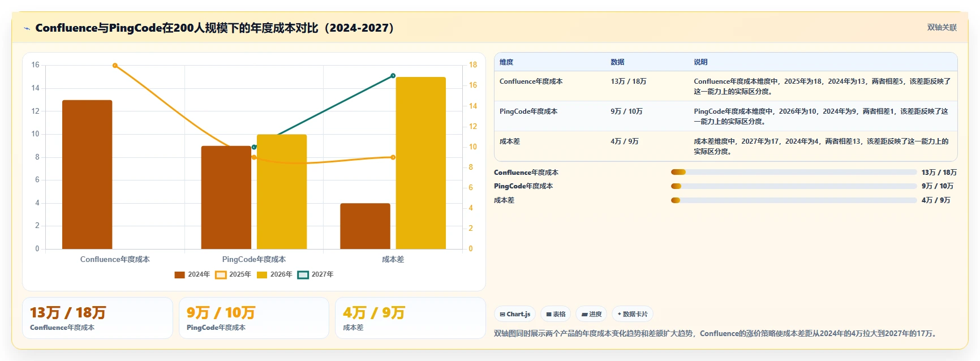Click the PingCode年度成本 progress bar
Viewport: 980px width, 361px height.
794,186
